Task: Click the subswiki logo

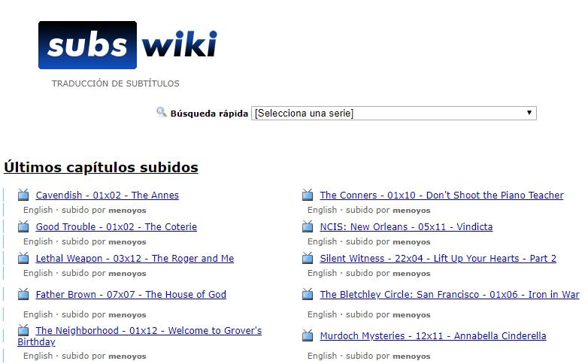Action: coord(128,45)
